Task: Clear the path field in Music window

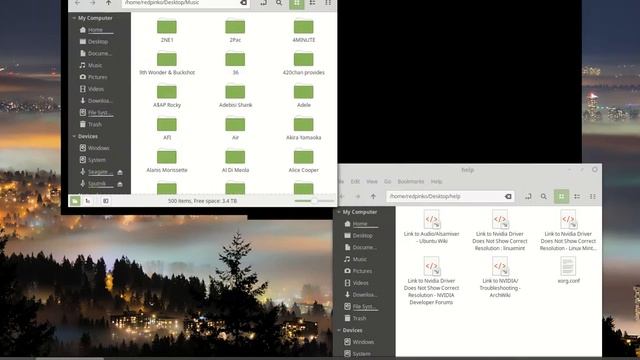Action: coord(243,3)
